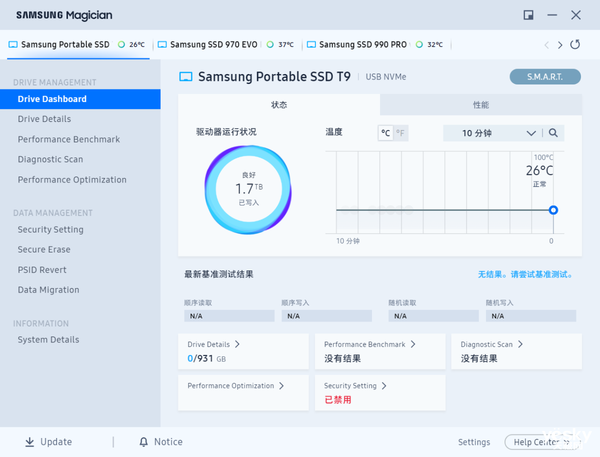Open the 10 分钟 time range dropdown
This screenshot has height=457, width=600.
click(x=492, y=133)
